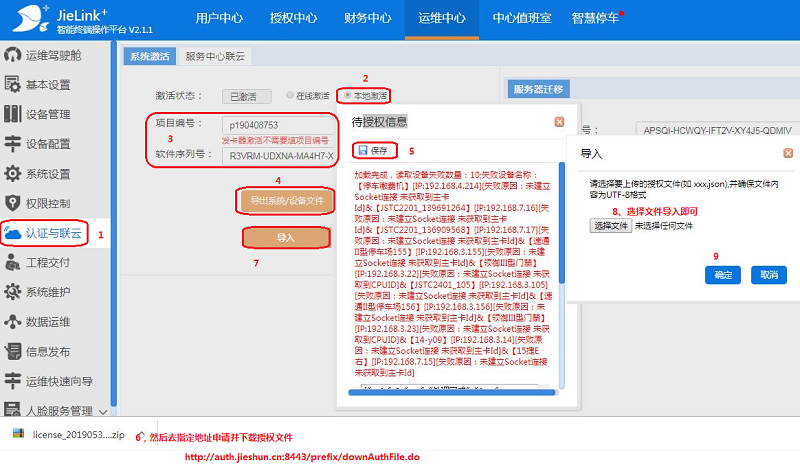Click the 设备管理 sidebar icon

pos(12,114)
